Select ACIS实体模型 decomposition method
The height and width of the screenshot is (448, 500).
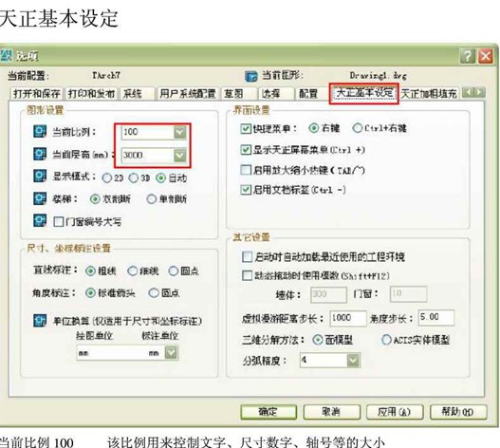coord(386,340)
